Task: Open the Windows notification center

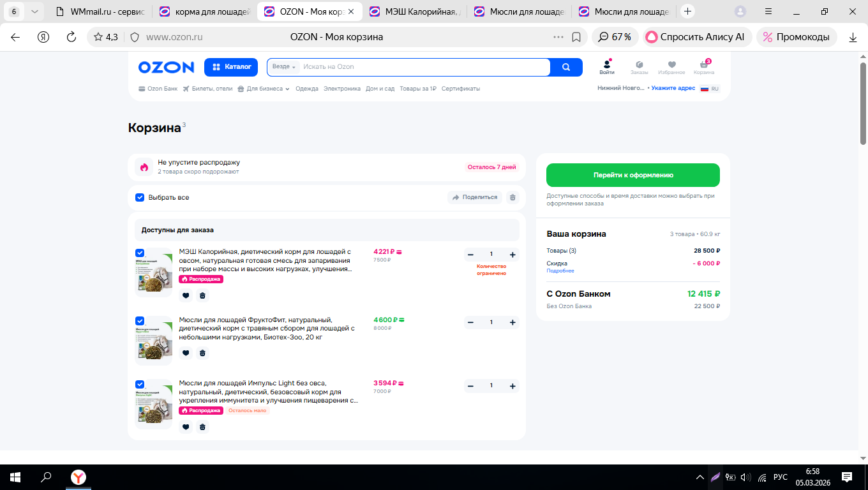Action: (847, 477)
